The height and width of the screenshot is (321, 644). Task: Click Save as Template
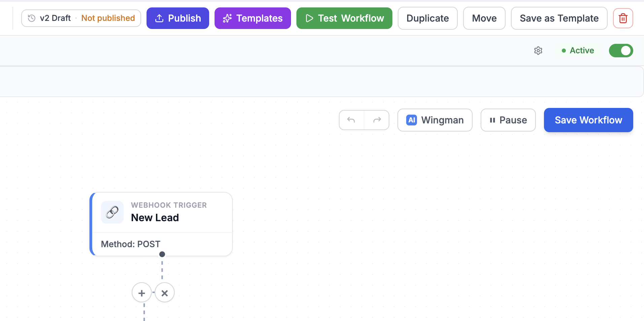click(x=559, y=18)
